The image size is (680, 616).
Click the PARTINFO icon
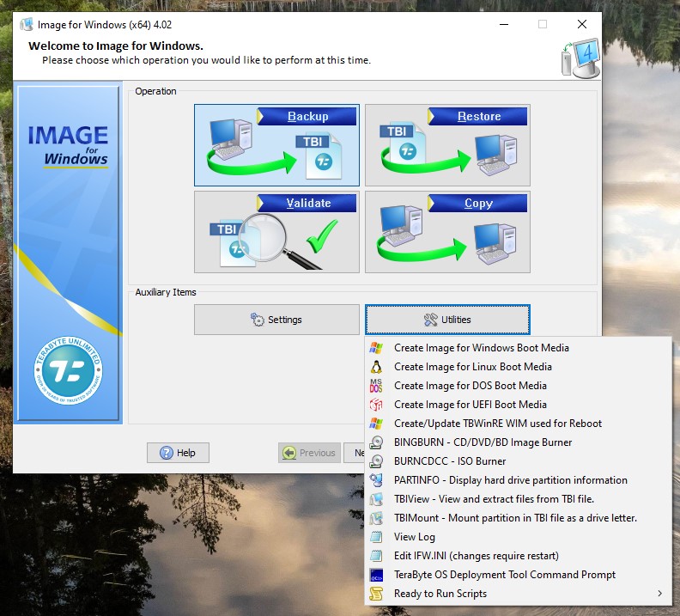[376, 480]
